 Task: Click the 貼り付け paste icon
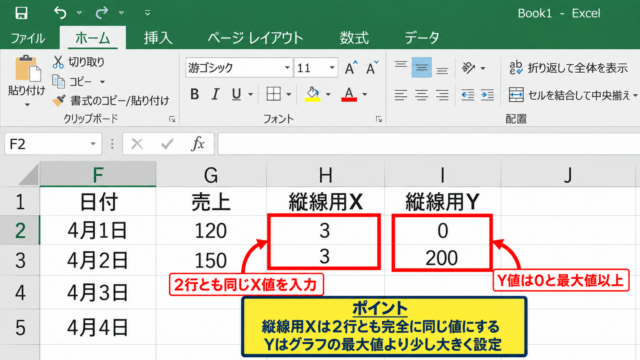[27, 68]
